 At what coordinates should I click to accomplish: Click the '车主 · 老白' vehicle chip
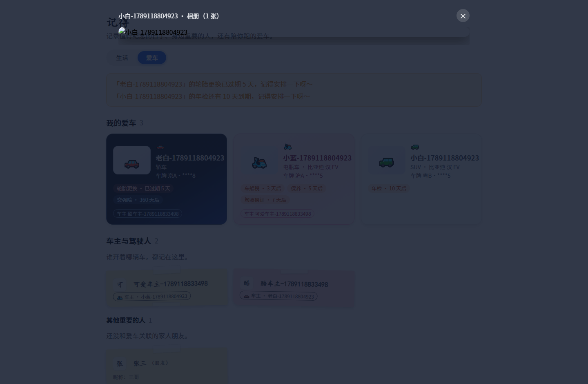click(278, 296)
